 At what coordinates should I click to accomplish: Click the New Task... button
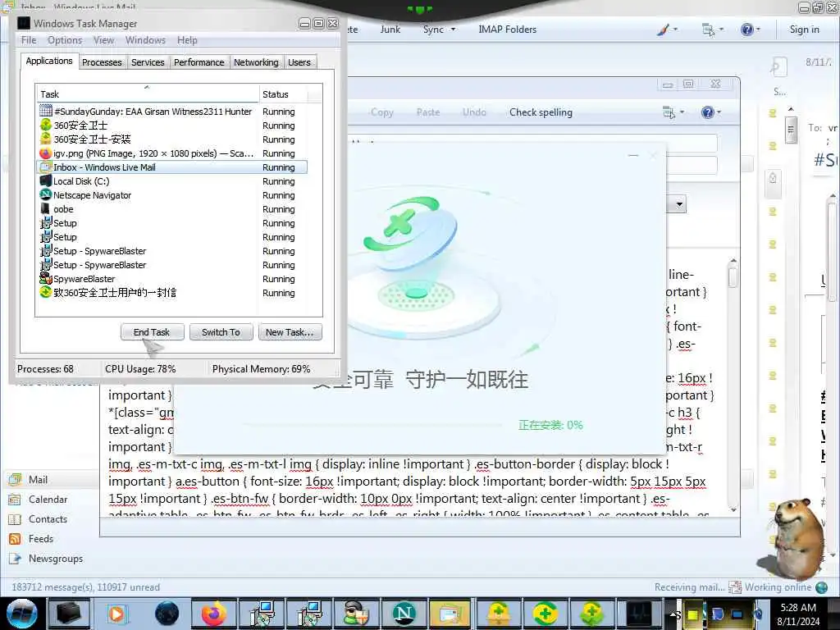click(290, 332)
